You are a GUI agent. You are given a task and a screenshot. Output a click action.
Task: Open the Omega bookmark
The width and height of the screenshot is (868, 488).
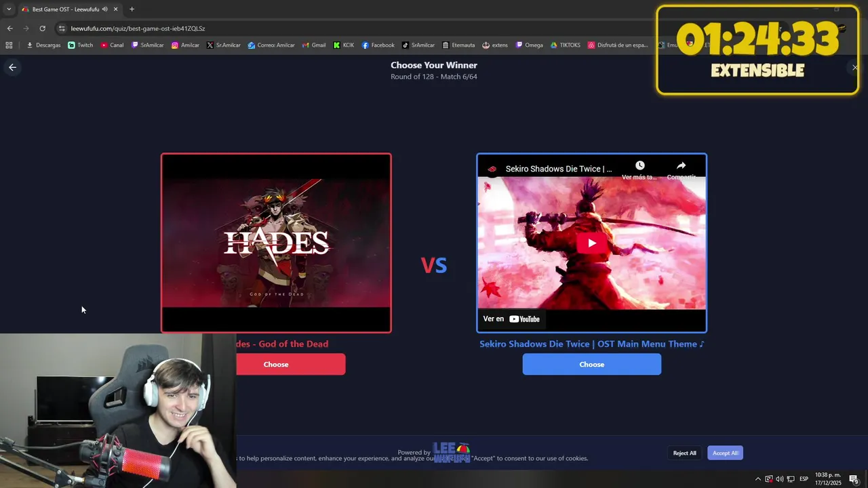tap(530, 45)
